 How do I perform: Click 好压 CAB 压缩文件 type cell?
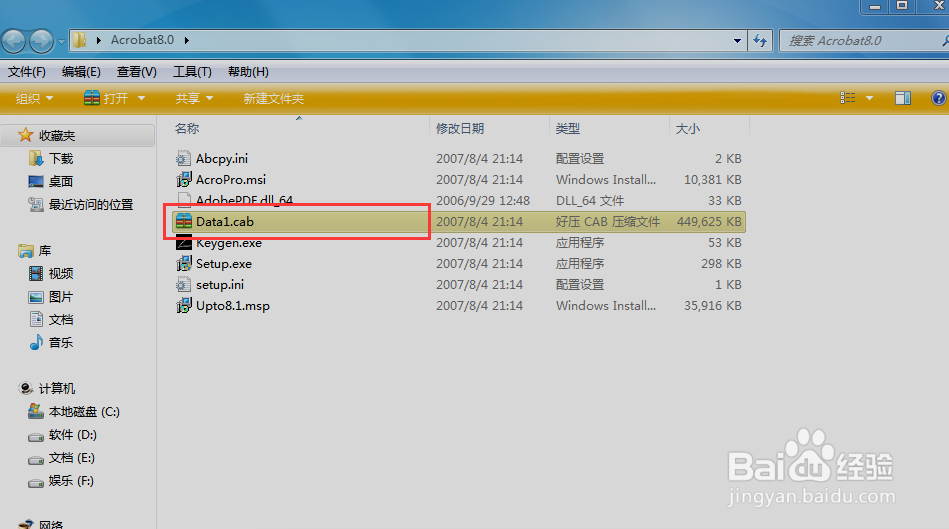(x=608, y=222)
